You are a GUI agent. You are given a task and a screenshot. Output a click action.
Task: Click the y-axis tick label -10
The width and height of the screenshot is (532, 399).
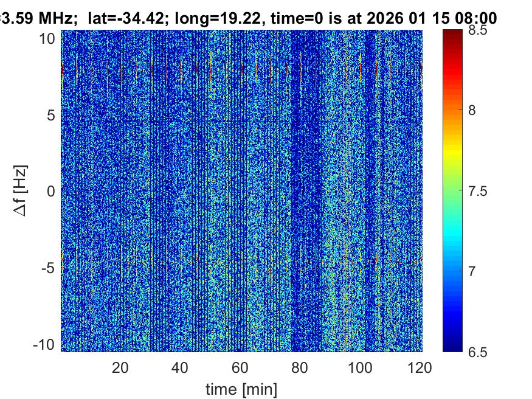coord(46,344)
